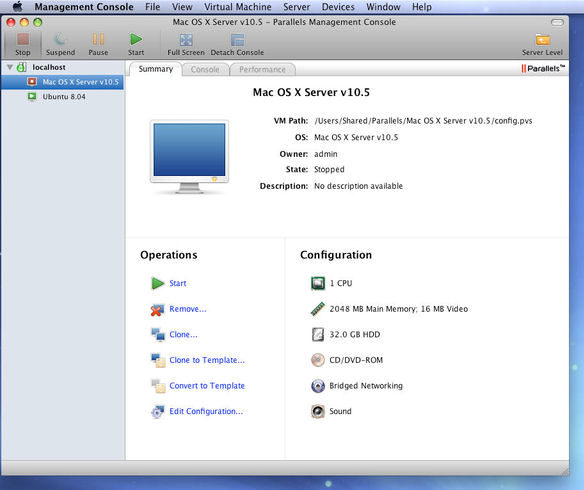Image resolution: width=584 pixels, height=490 pixels.
Task: Pause the virtual machine from the toolbar
Action: point(98,39)
